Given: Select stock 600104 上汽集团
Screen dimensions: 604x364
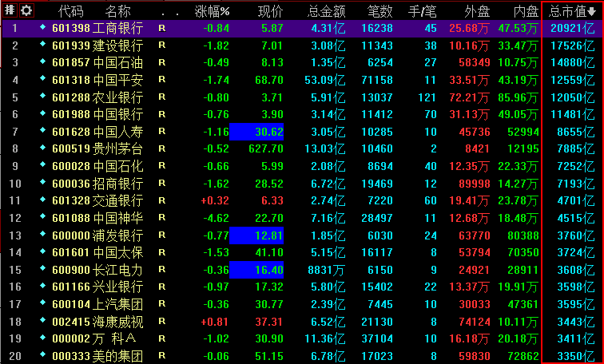Looking at the screenshot, I should click(97, 304).
